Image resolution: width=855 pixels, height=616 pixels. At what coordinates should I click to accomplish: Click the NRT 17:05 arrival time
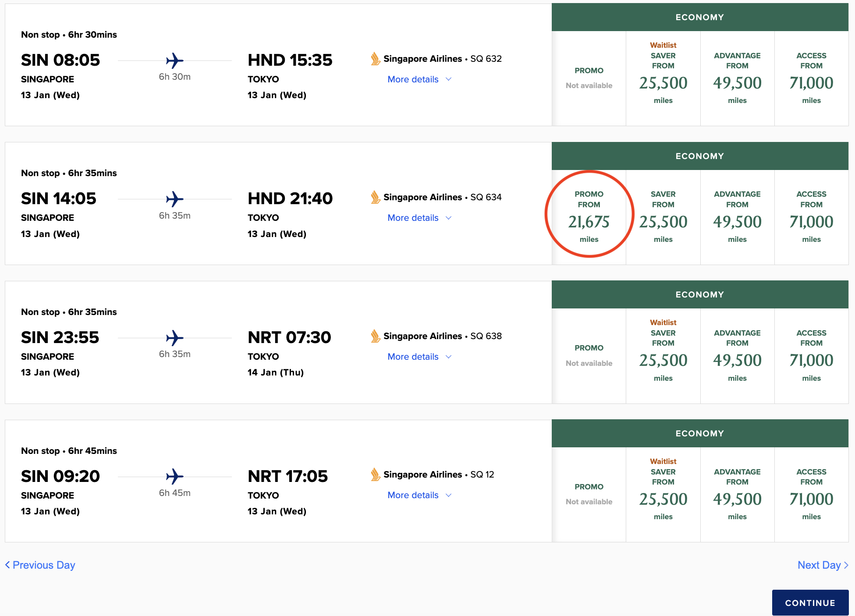pyautogui.click(x=287, y=476)
